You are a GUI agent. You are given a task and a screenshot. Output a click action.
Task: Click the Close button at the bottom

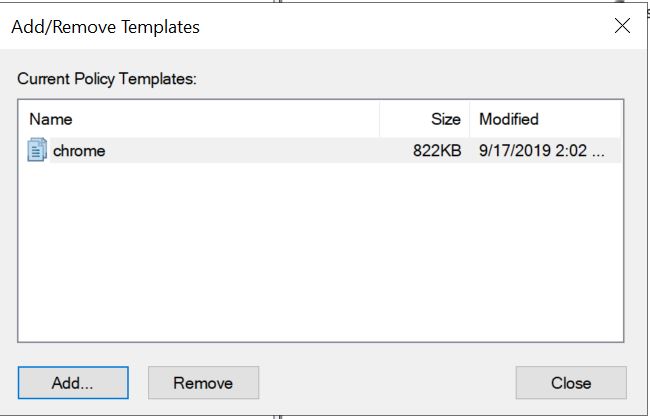pos(571,383)
